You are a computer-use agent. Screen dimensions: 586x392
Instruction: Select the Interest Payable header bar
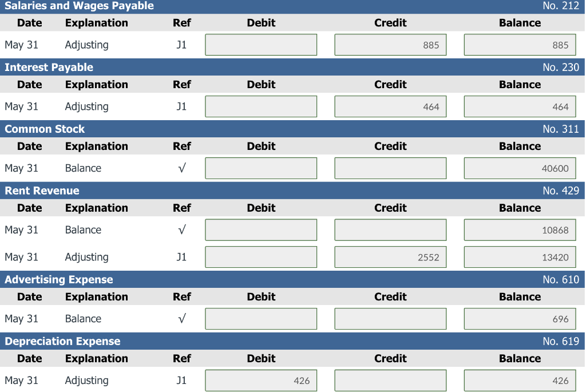click(x=293, y=67)
